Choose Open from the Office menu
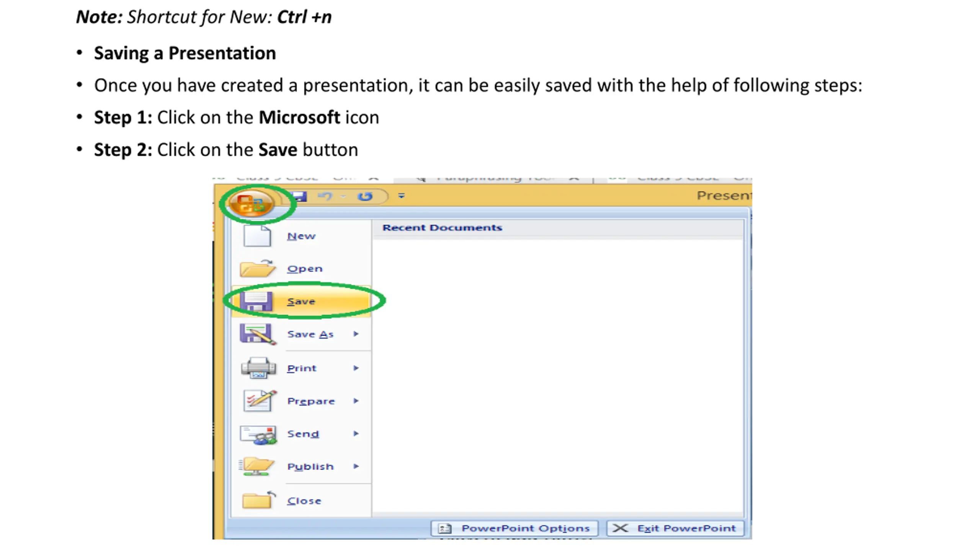 [301, 269]
